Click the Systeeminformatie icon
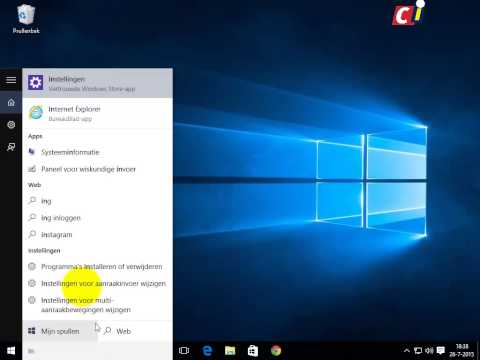 32,152
